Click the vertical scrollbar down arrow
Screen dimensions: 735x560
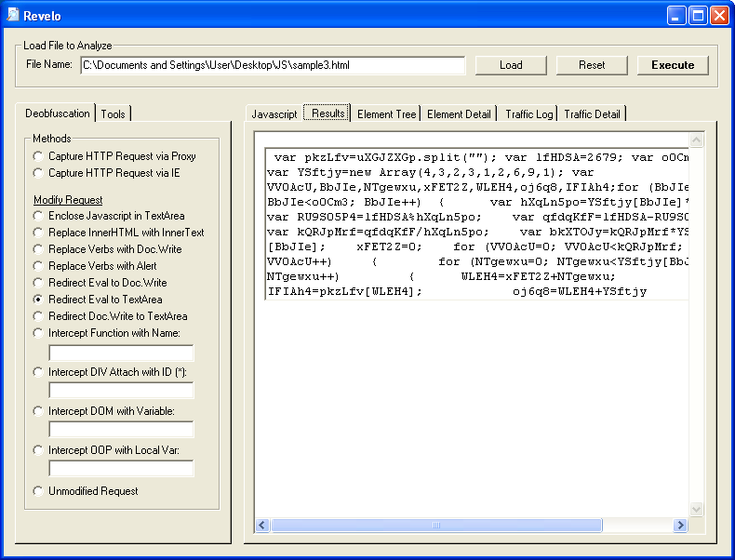tap(696, 509)
